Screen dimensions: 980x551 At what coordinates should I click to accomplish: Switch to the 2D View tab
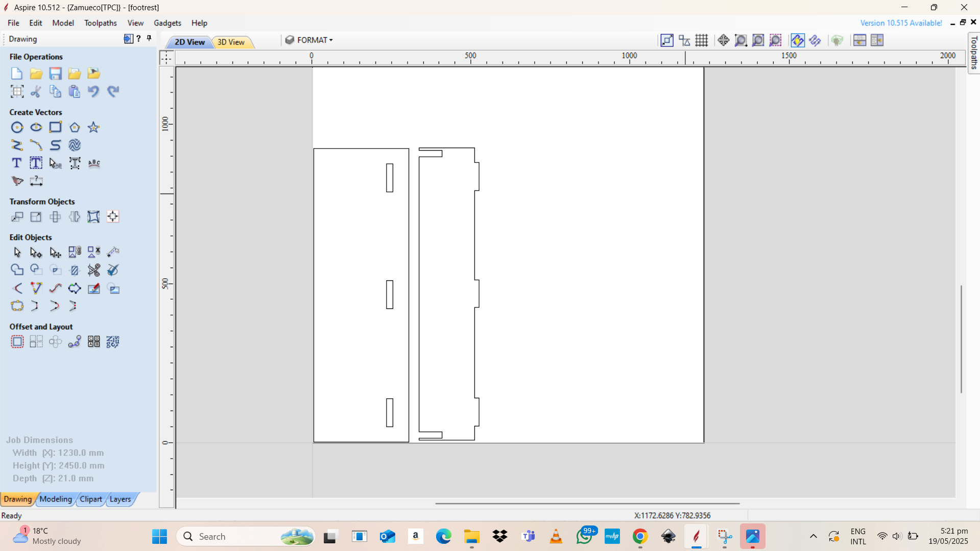189,42
